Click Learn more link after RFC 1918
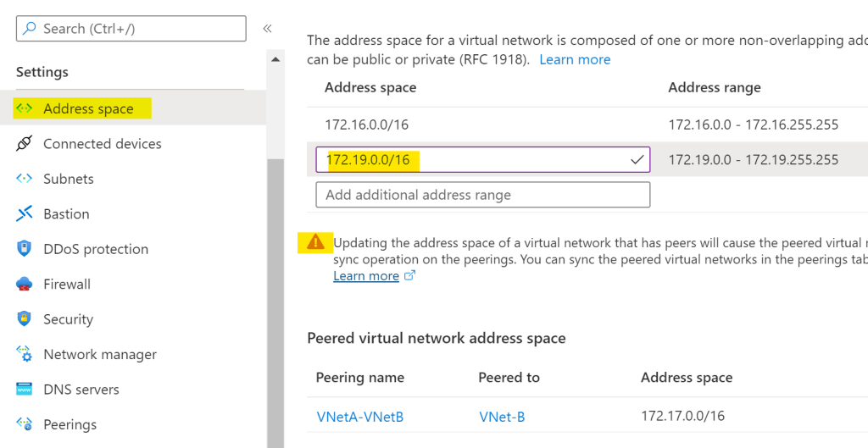The image size is (868, 448). (x=575, y=59)
